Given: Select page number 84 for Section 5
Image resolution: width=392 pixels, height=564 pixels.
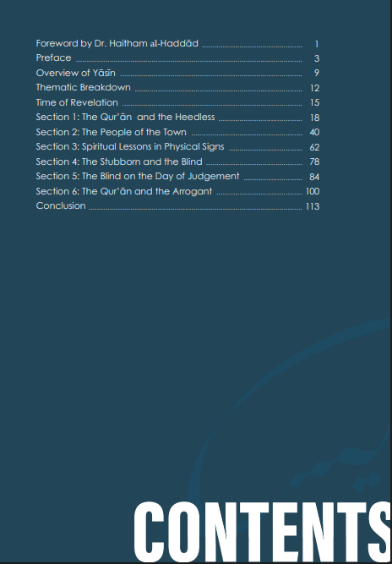Looking at the screenshot, I should [x=314, y=177].
